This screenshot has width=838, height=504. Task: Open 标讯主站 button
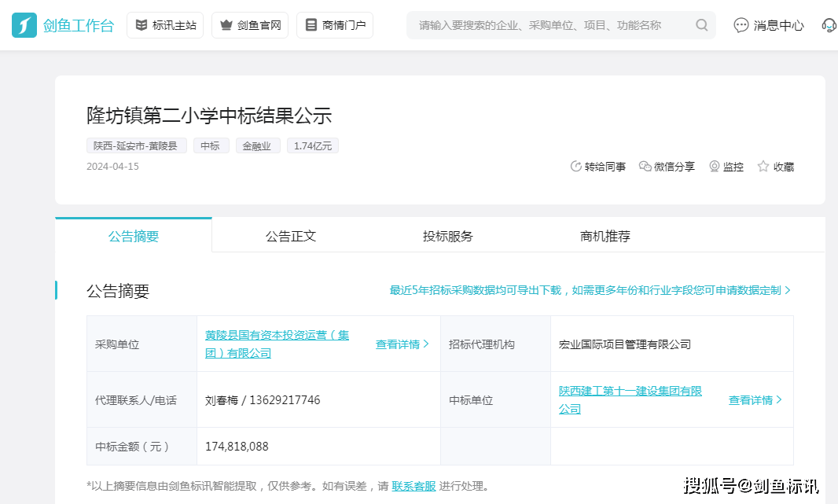[165, 25]
